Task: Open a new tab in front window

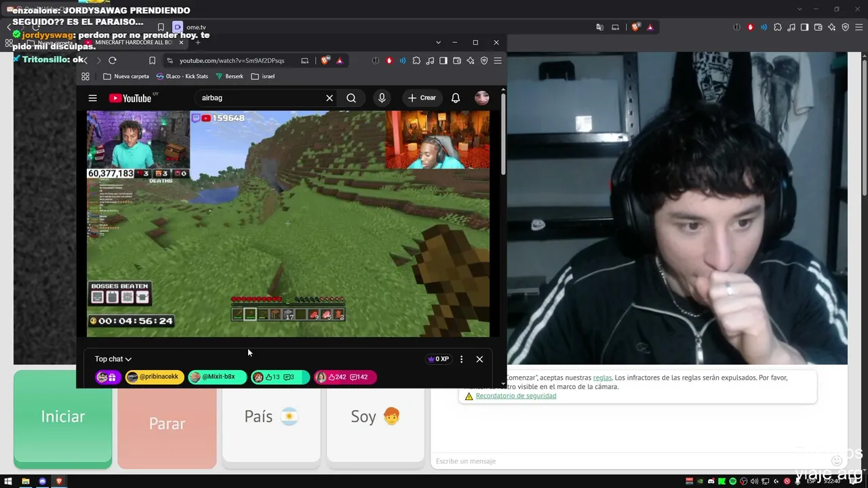Action: coord(198,42)
